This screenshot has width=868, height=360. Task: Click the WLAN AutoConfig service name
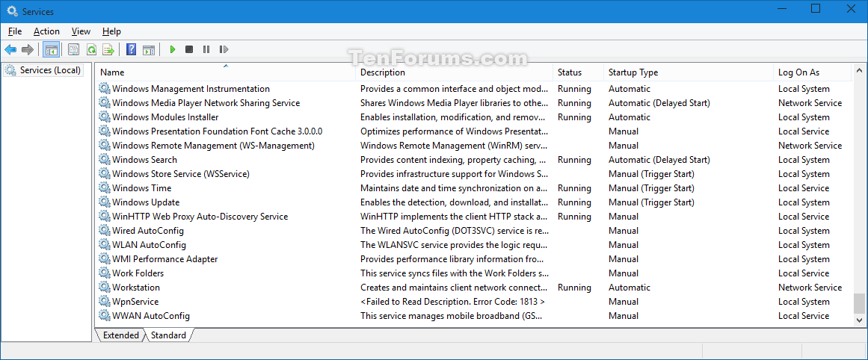pos(149,245)
